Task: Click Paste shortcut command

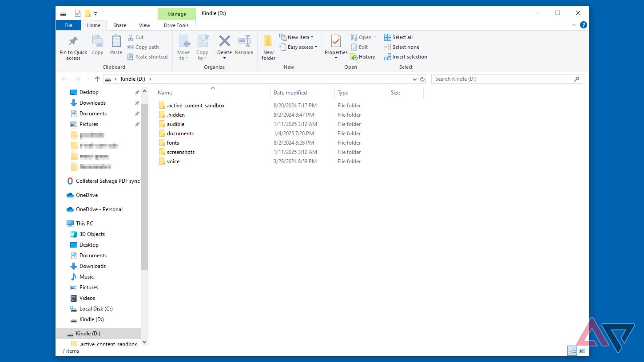Action: [148, 57]
